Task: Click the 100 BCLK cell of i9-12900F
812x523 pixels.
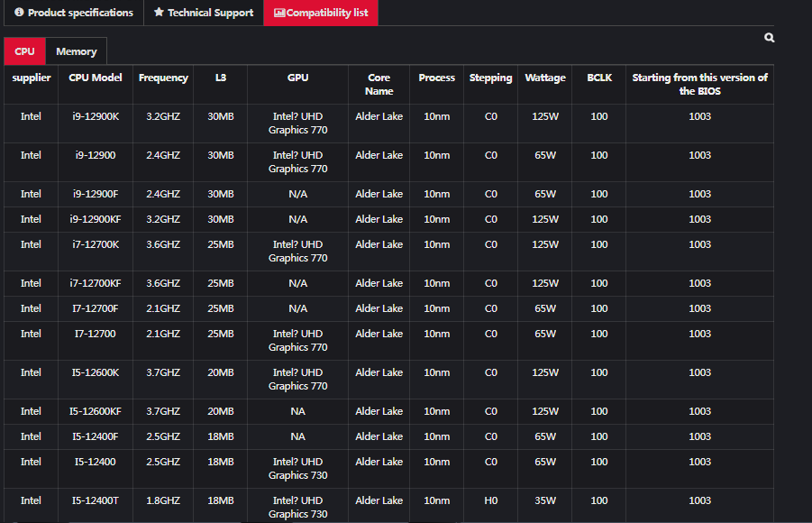Action: (x=599, y=195)
